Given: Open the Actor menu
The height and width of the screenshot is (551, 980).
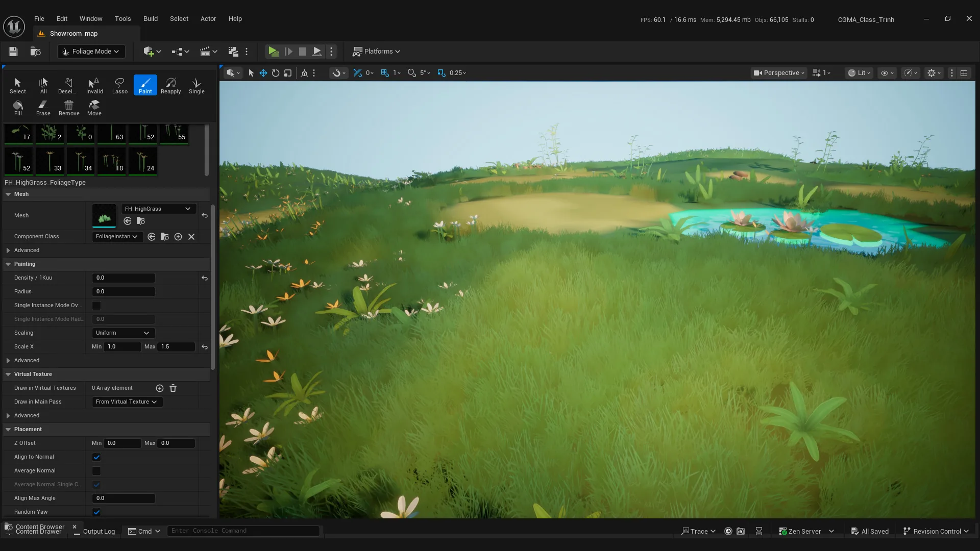Looking at the screenshot, I should point(208,19).
